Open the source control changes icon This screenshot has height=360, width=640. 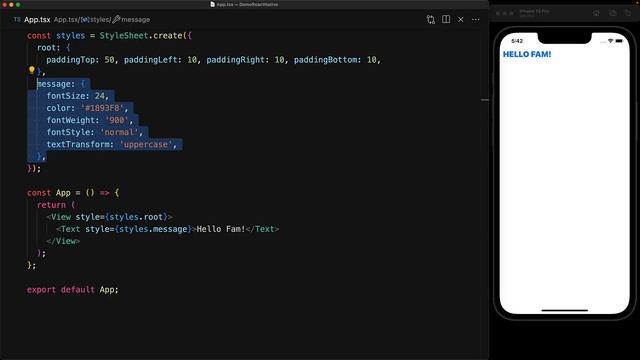(x=431, y=20)
